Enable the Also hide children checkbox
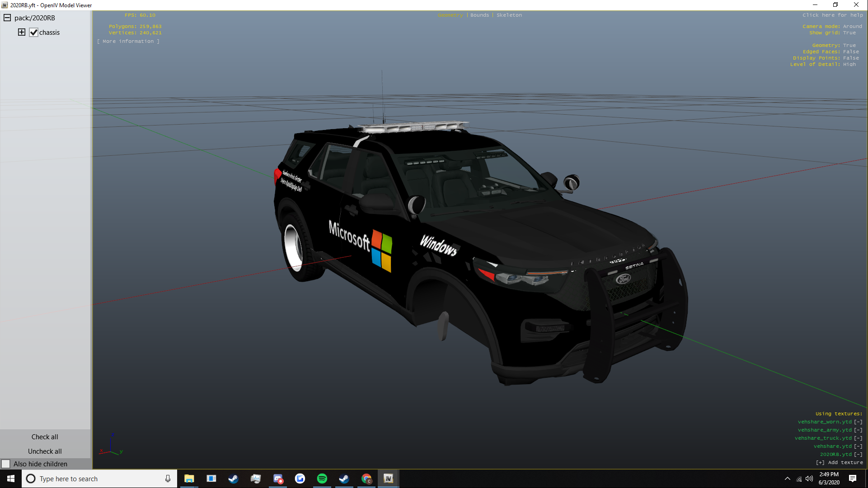 6,464
